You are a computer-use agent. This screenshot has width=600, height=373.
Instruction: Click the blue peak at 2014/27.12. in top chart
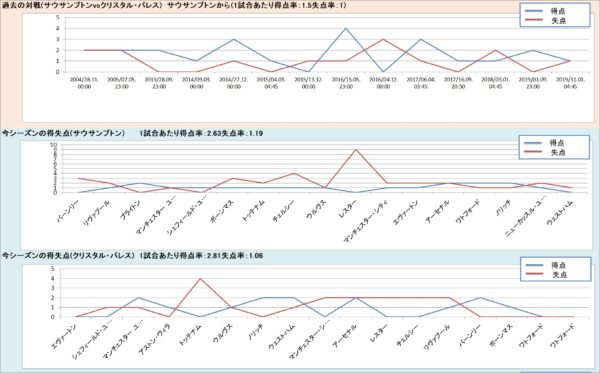coord(234,39)
